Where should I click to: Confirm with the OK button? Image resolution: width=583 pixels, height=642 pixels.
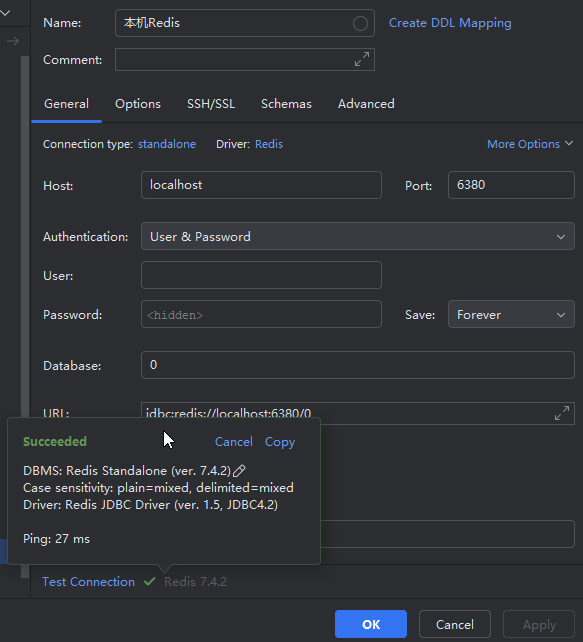(371, 624)
